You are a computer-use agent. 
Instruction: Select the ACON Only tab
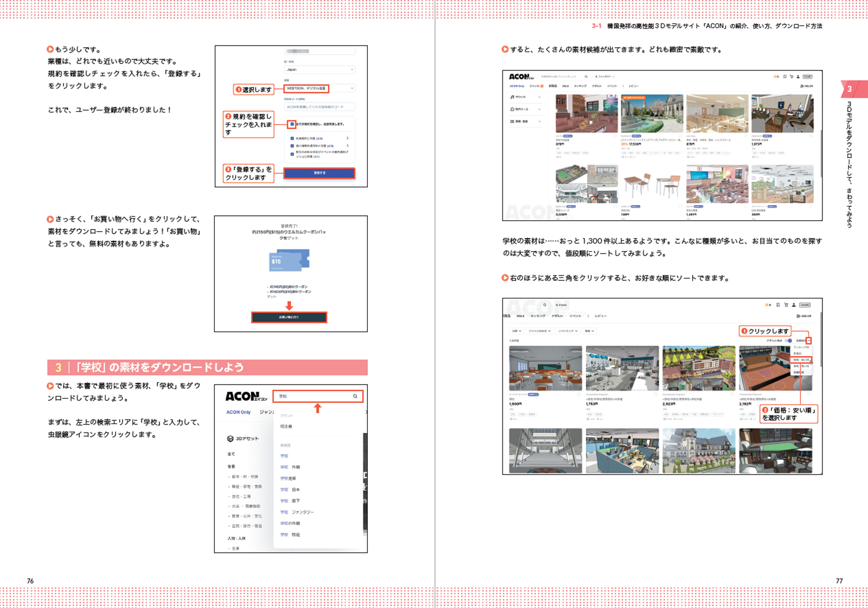pyautogui.click(x=238, y=412)
